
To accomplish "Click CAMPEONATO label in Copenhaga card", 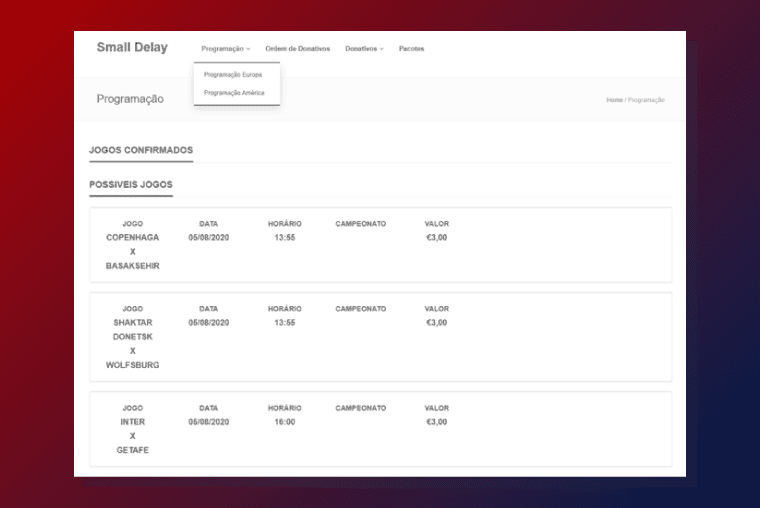I will pyautogui.click(x=361, y=224).
